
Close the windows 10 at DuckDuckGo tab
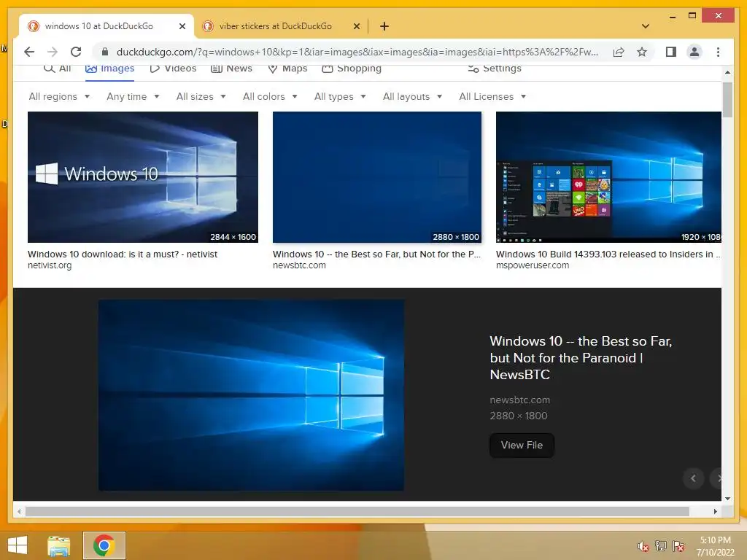point(182,26)
